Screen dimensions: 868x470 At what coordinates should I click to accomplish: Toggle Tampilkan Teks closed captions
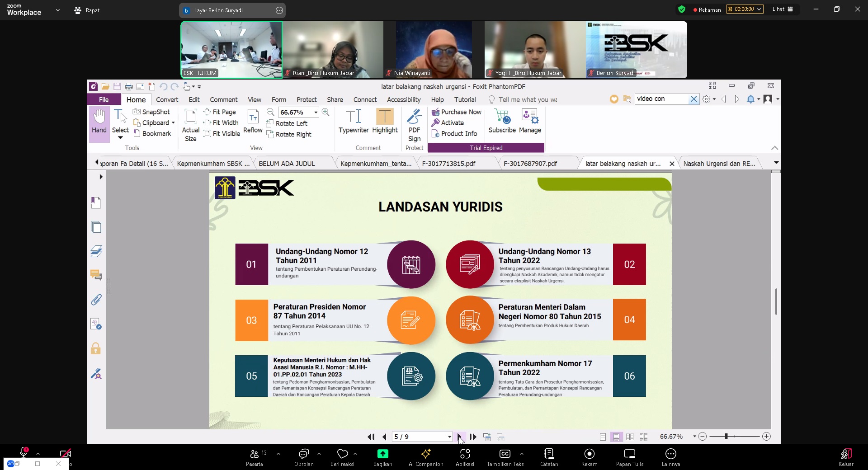coord(505,457)
